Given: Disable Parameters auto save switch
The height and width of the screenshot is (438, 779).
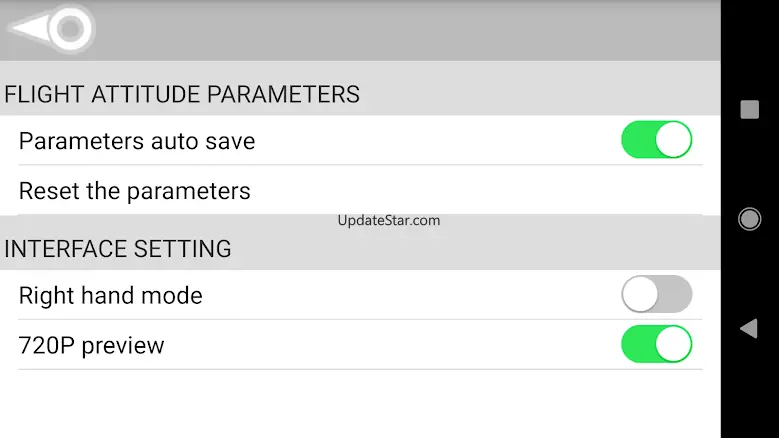Looking at the screenshot, I should pos(656,140).
